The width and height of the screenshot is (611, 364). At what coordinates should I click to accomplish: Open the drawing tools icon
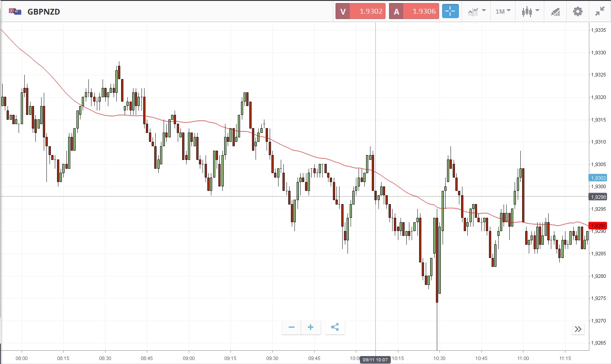555,11
